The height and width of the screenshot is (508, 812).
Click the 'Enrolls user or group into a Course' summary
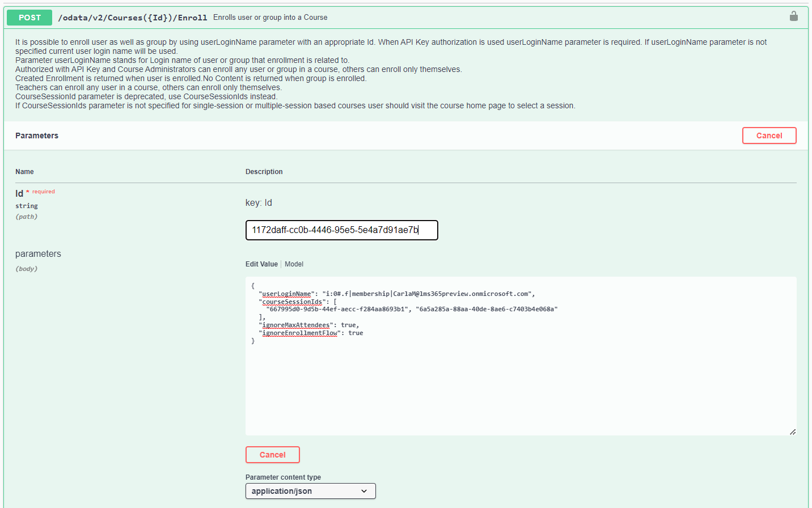click(270, 18)
